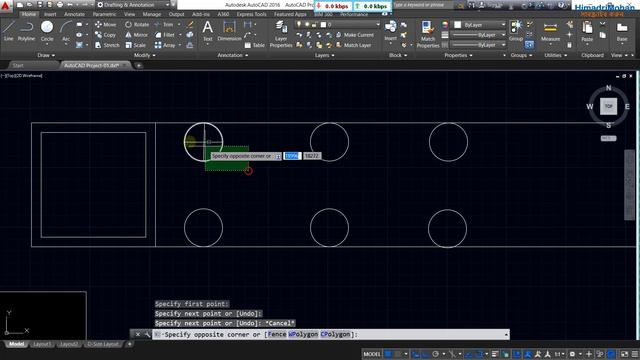Open the workspace Drafting & Annotation dropdown
The width and height of the screenshot is (640, 360).
point(133,5)
